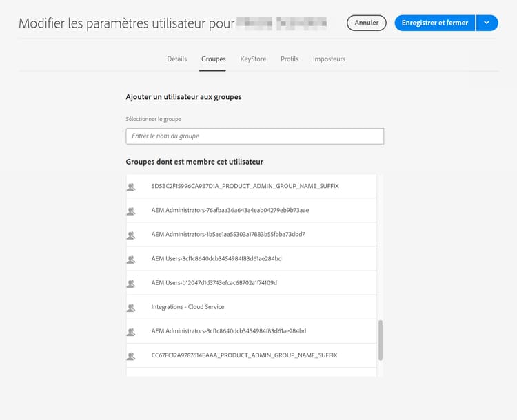Click the group list vertical scrollbar
This screenshot has height=420, width=517.
click(381, 340)
